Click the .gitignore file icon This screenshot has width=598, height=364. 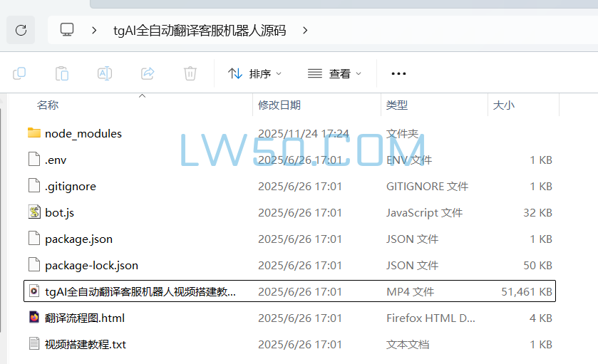click(34, 185)
